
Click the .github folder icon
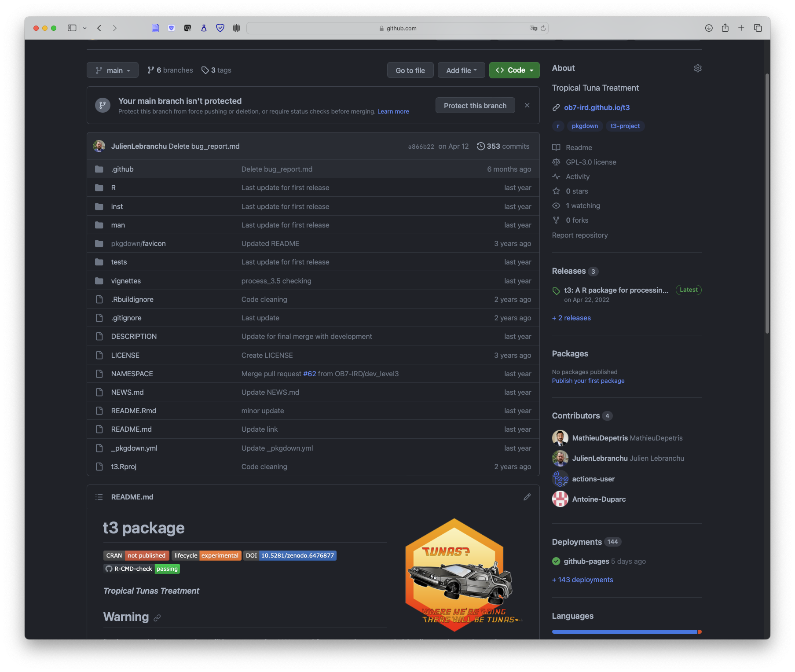click(x=99, y=169)
